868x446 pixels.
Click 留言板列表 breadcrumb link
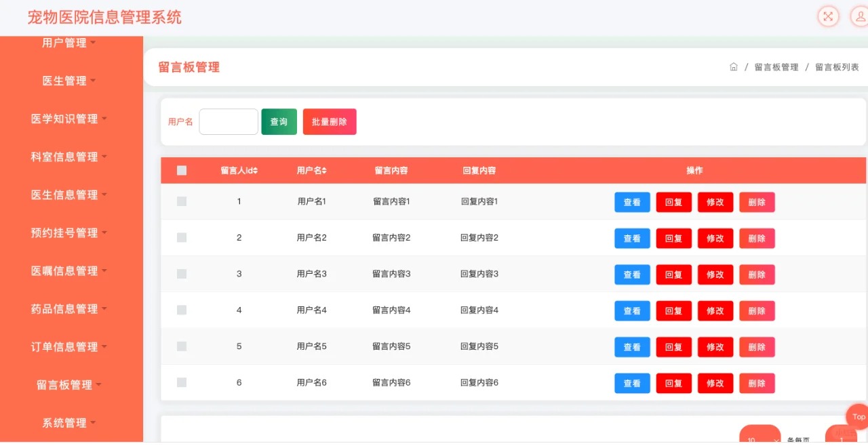click(837, 67)
